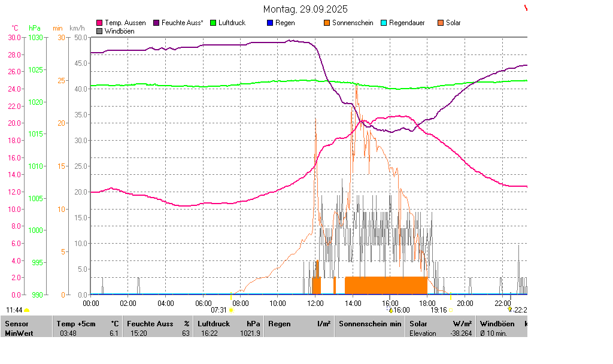Click the pink Temp. Aussen legend swatch
This screenshot has width=613, height=364.
pyautogui.click(x=99, y=23)
